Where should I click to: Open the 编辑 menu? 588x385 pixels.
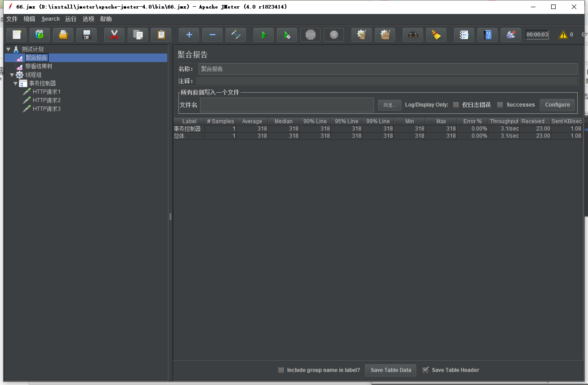pyautogui.click(x=29, y=19)
